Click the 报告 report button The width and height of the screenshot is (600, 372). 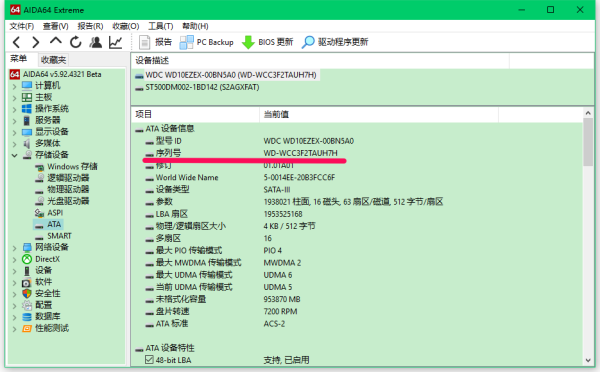[156, 42]
